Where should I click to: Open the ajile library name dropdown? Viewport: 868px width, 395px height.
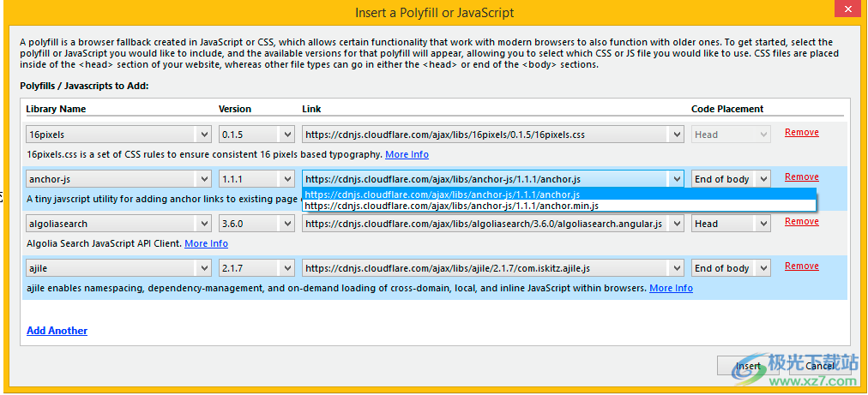tap(118, 268)
